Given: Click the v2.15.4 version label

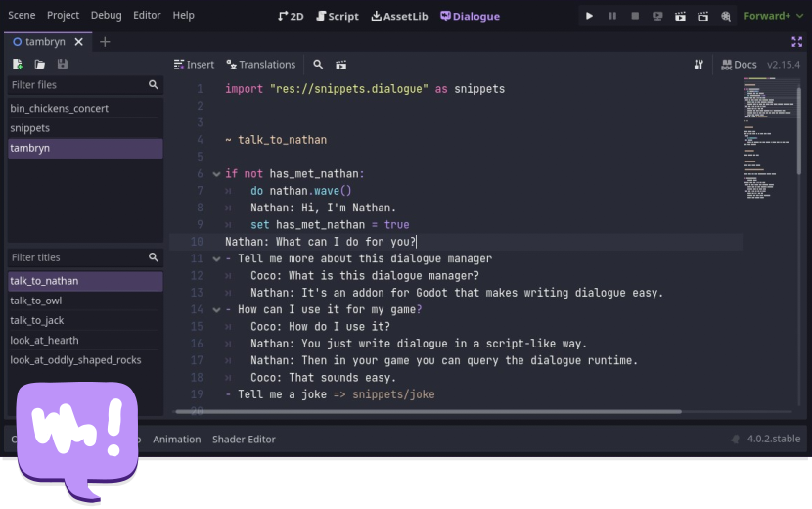Looking at the screenshot, I should 784,65.
